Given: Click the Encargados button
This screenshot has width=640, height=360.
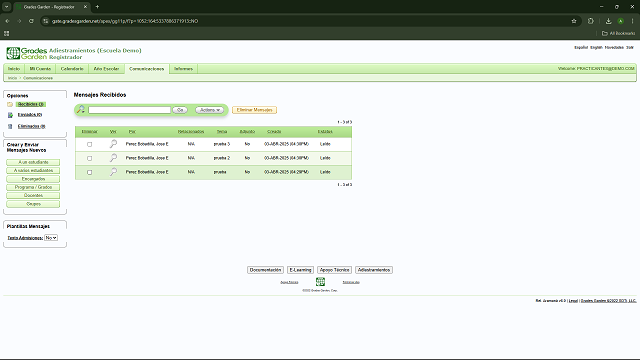Looking at the screenshot, I should [x=33, y=179].
